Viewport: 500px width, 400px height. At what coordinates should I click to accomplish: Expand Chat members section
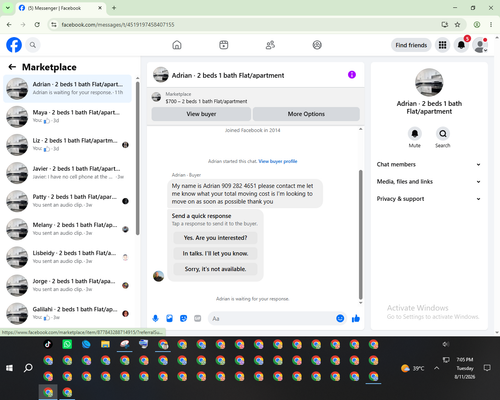[x=429, y=164]
